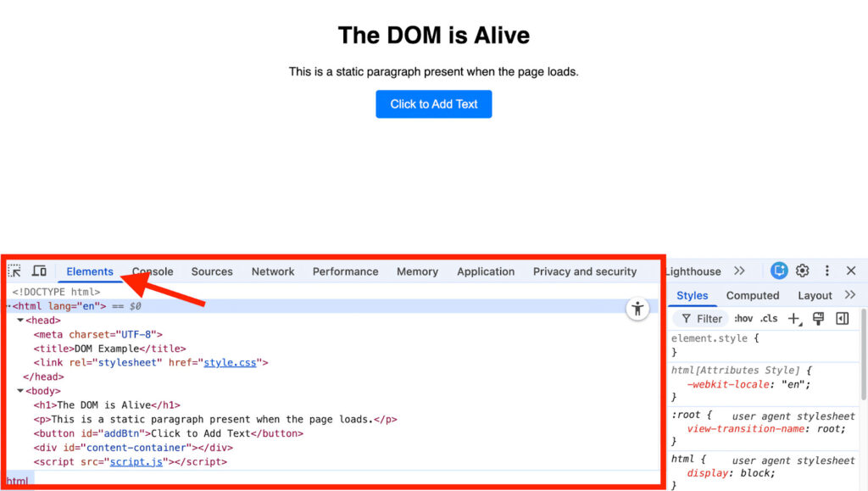The image size is (868, 491).
Task: Open the style.css link in DOM tree
Action: [230, 363]
